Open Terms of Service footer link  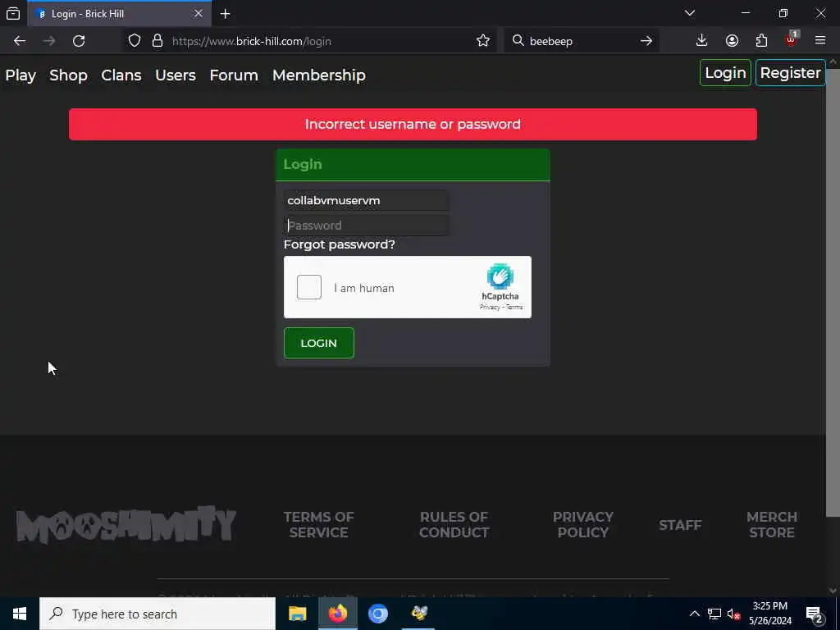[319, 524]
